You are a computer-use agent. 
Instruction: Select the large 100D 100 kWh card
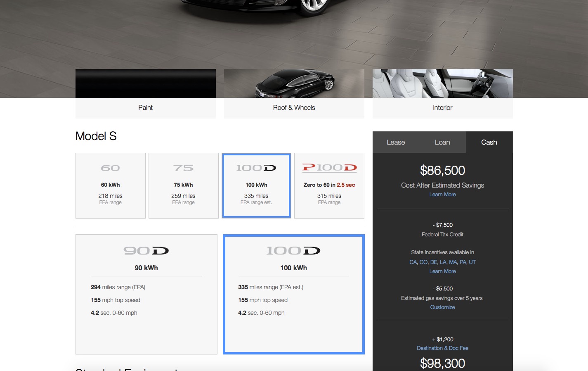[294, 294]
